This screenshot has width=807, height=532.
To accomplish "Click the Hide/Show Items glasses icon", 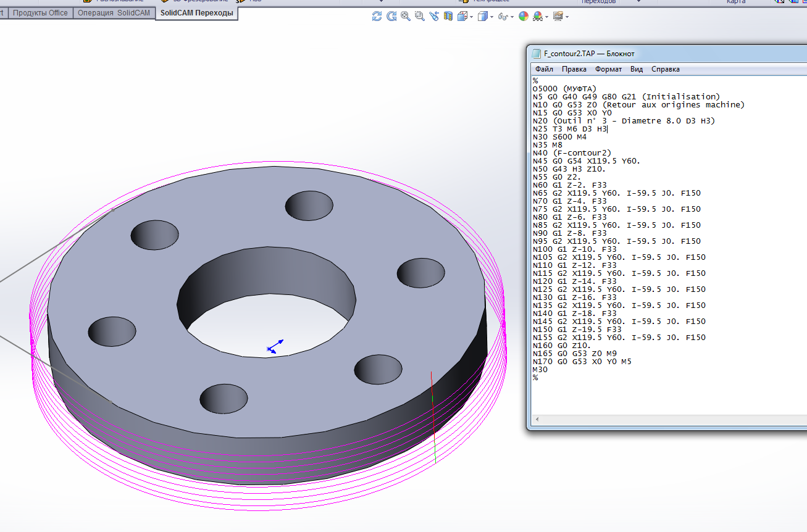I will (x=503, y=17).
